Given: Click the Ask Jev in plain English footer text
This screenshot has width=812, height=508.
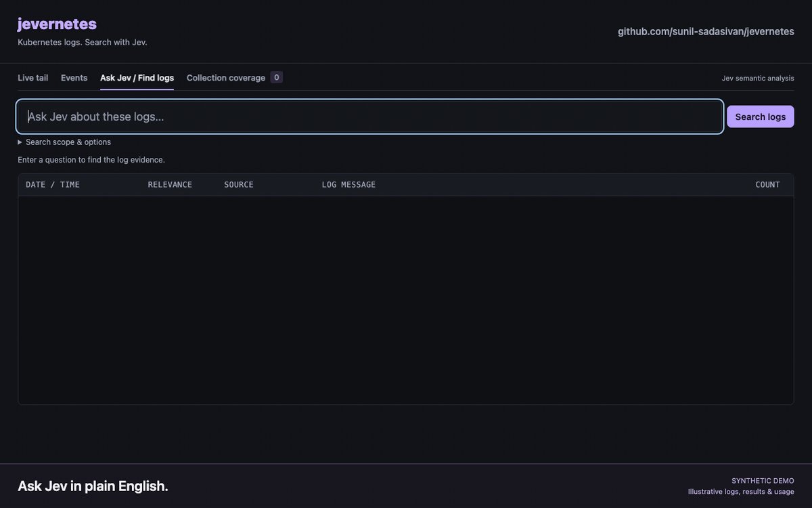Looking at the screenshot, I should pos(93,486).
